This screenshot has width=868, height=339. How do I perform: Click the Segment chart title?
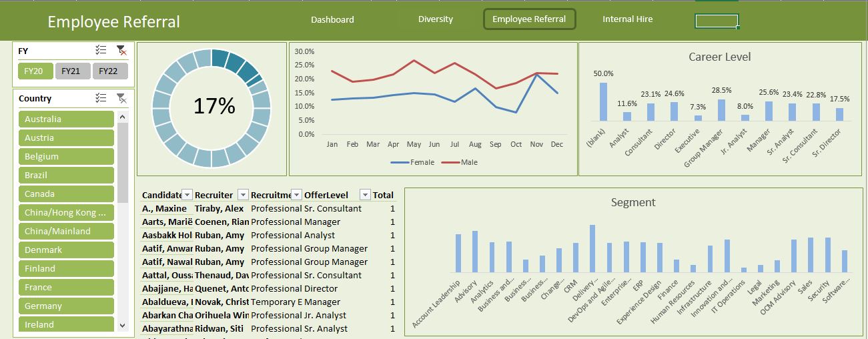[x=633, y=202]
